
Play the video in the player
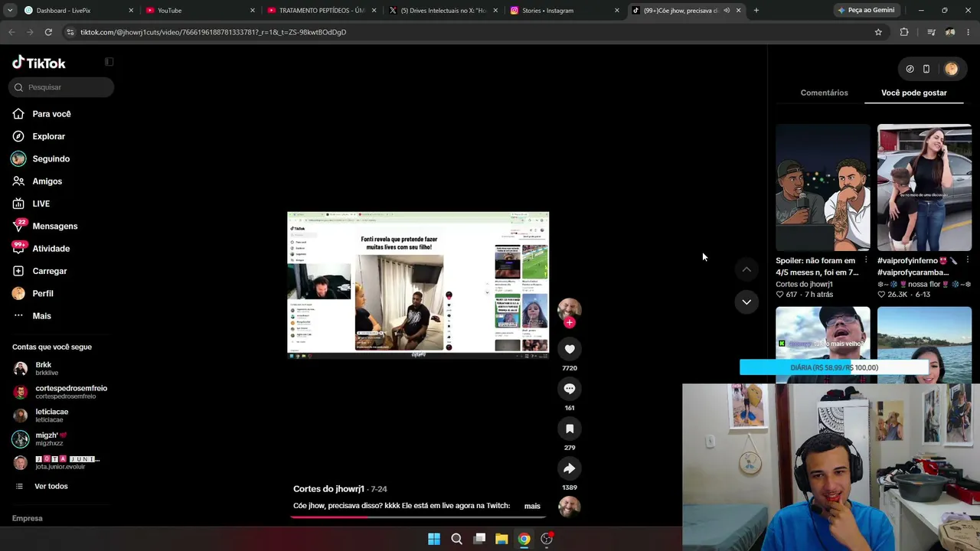(418, 284)
